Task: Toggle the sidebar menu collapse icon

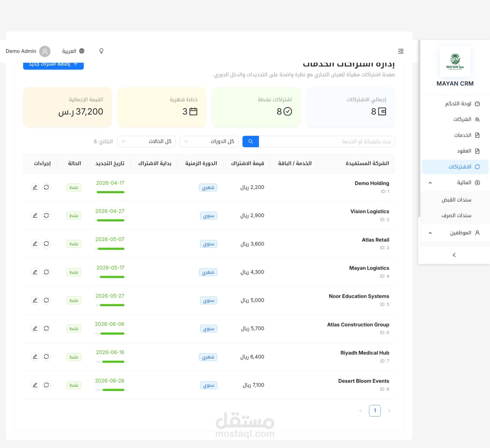Action: (x=401, y=51)
